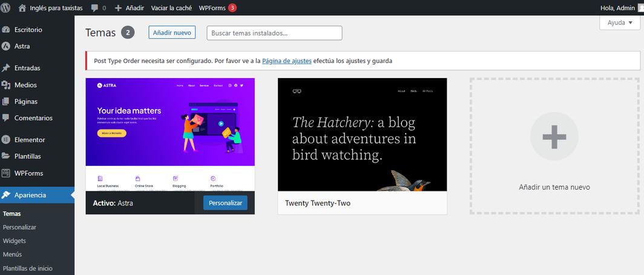Click the home icon beside Inglés para taxistas
The height and width of the screenshot is (275, 644).
[x=22, y=7]
